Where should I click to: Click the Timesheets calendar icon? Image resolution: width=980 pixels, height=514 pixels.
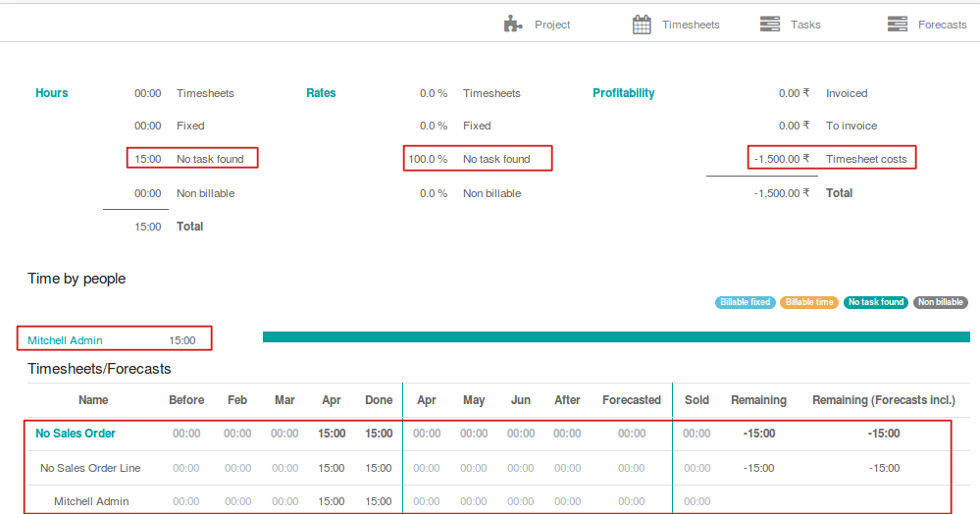[x=642, y=25]
